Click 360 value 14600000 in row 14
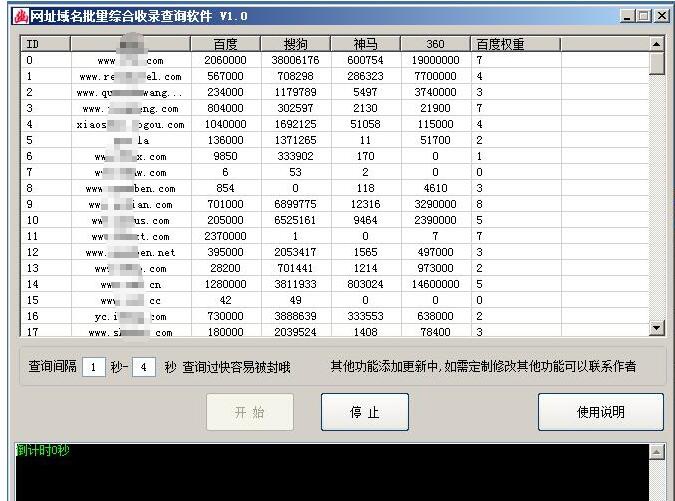675x501 pixels. [x=435, y=284]
